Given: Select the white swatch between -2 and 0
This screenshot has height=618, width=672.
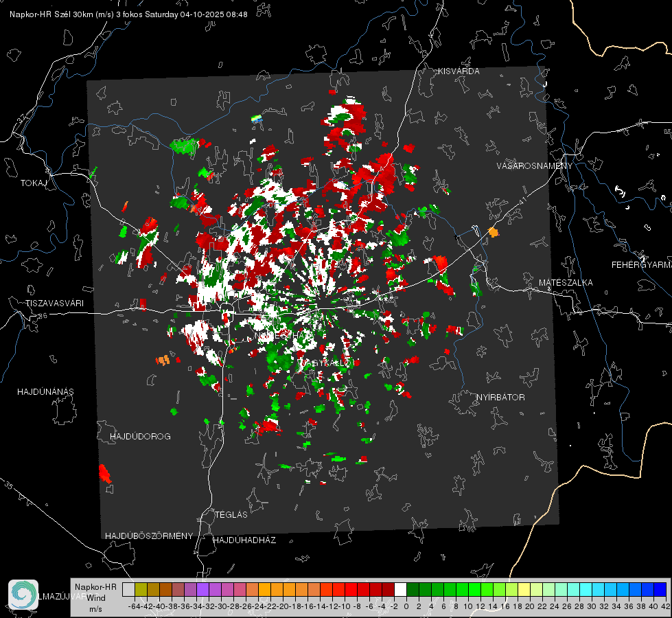Looking at the screenshot, I should (400, 590).
